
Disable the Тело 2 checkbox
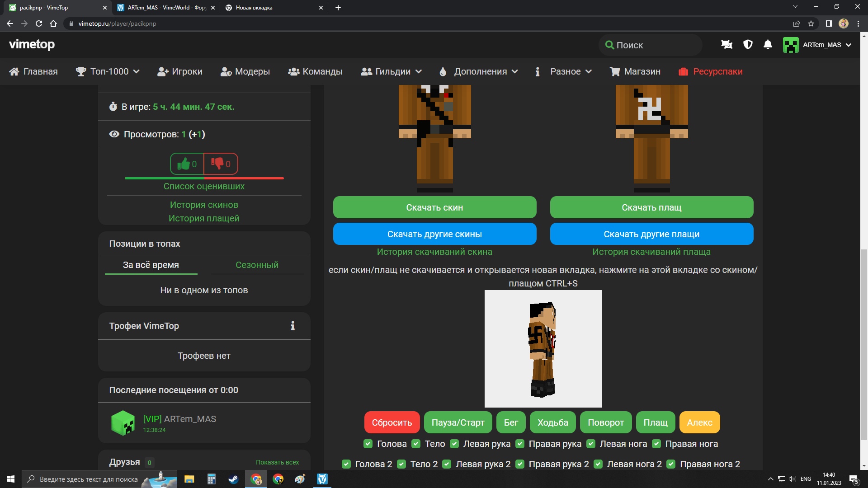(x=401, y=464)
